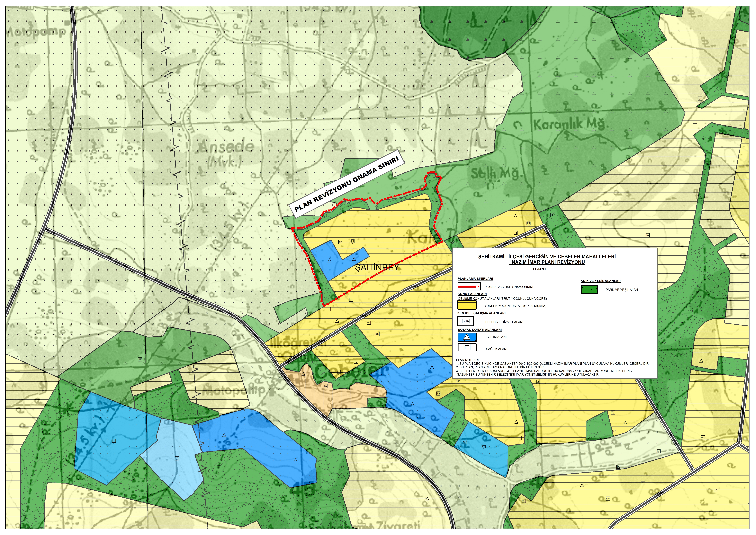Click the rotated 'PLAN REVİZYONU ONAMA SINIRI' banner on the map
Image resolution: width=756 pixels, height=535 pixels.
[x=346, y=184]
